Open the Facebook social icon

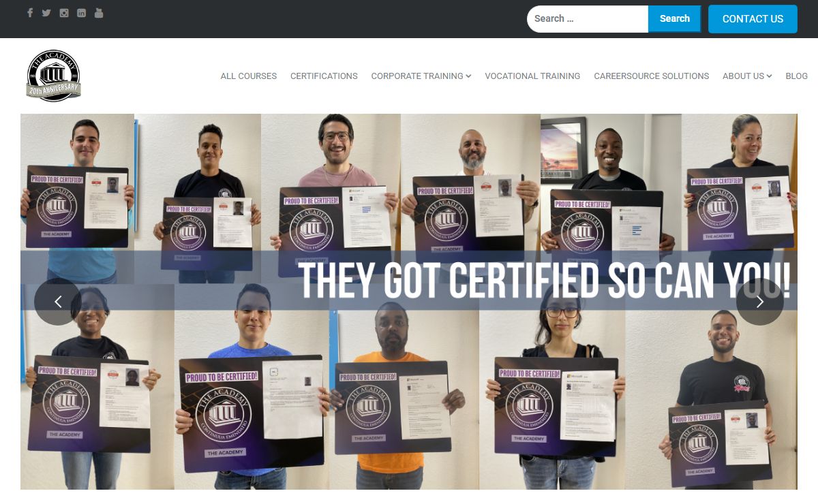pos(30,13)
